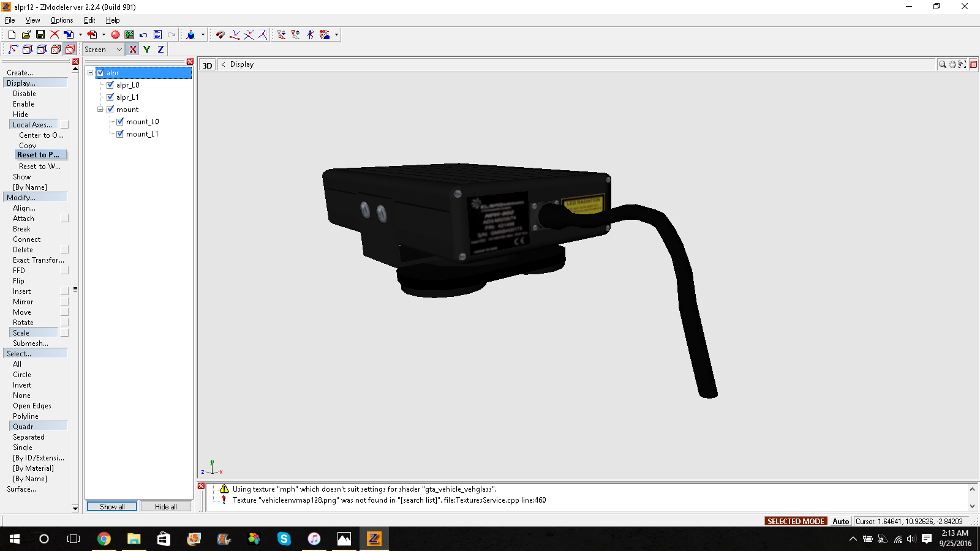Click the viewport zoom magnifier icon
980x551 pixels.
click(x=943, y=64)
